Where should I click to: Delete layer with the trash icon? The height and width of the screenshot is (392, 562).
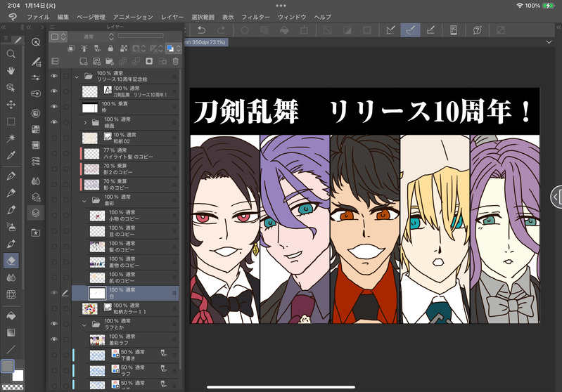[176, 62]
